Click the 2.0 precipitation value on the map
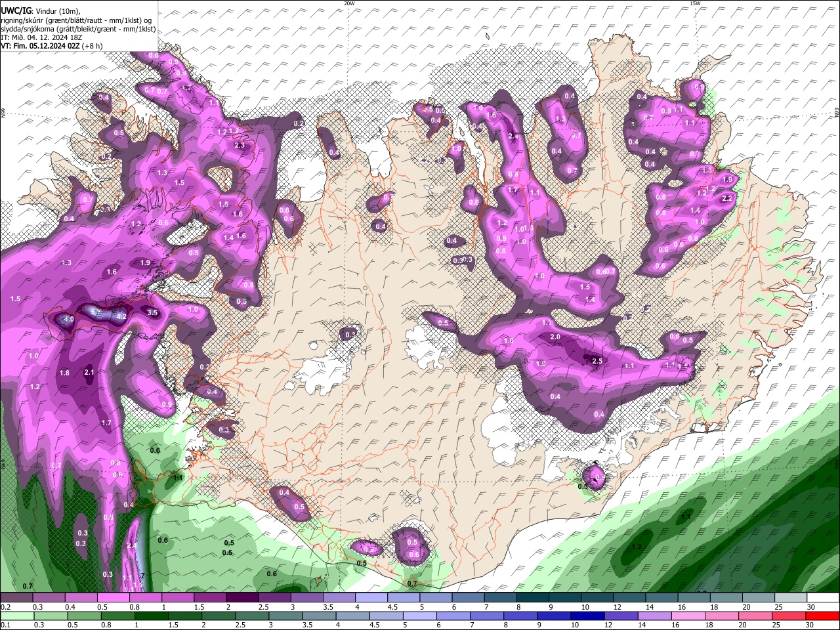The image size is (840, 630). click(x=555, y=337)
